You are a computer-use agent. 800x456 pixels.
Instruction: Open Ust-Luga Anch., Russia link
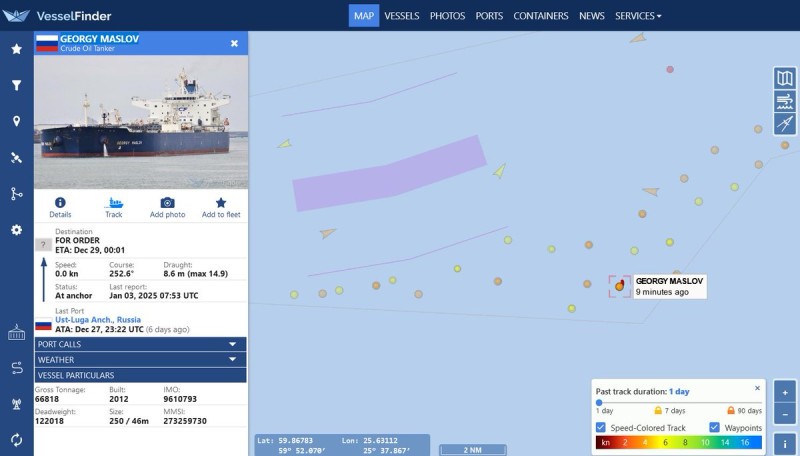pos(98,320)
